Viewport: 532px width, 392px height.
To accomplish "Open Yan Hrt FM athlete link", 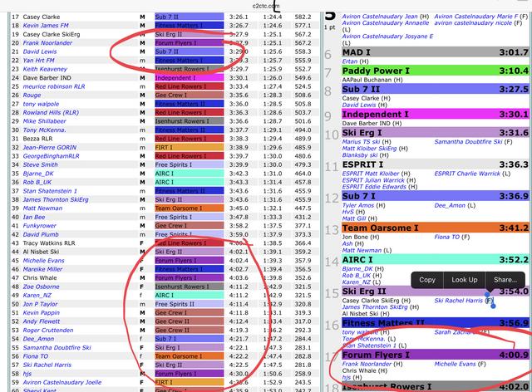I will click(39, 61).
